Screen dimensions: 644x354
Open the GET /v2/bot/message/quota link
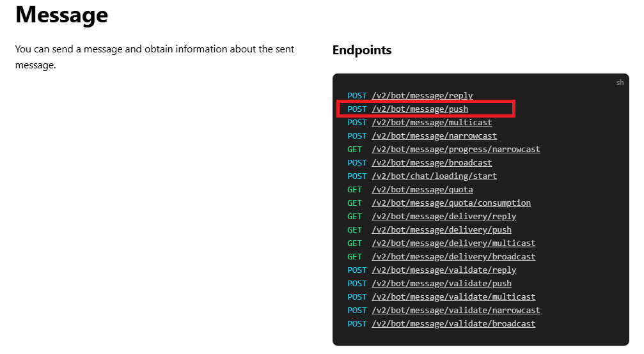pos(422,190)
